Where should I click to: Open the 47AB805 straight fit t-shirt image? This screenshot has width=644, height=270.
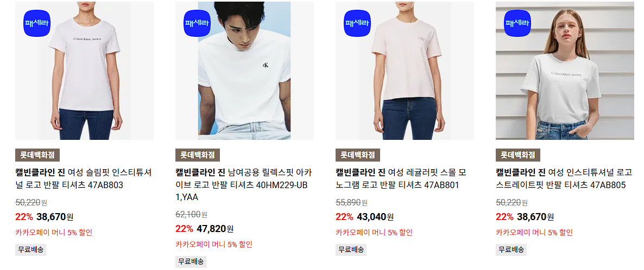[x=565, y=70]
